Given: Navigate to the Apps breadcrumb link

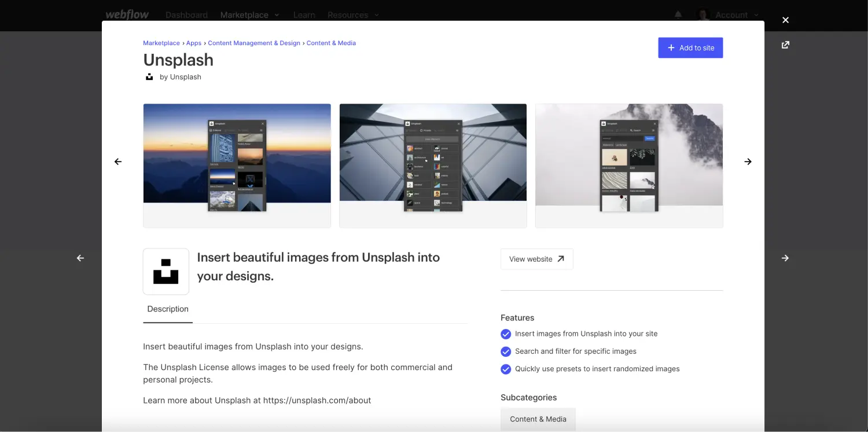Looking at the screenshot, I should point(193,43).
